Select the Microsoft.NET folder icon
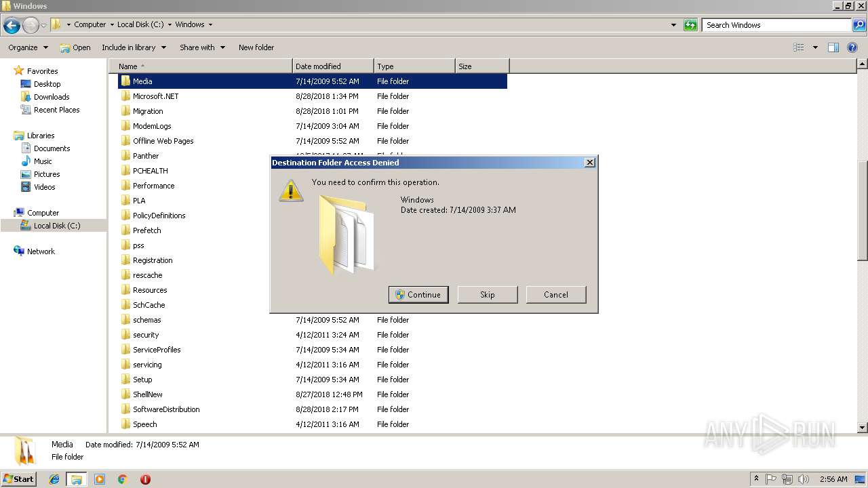868x488 pixels. click(x=125, y=96)
